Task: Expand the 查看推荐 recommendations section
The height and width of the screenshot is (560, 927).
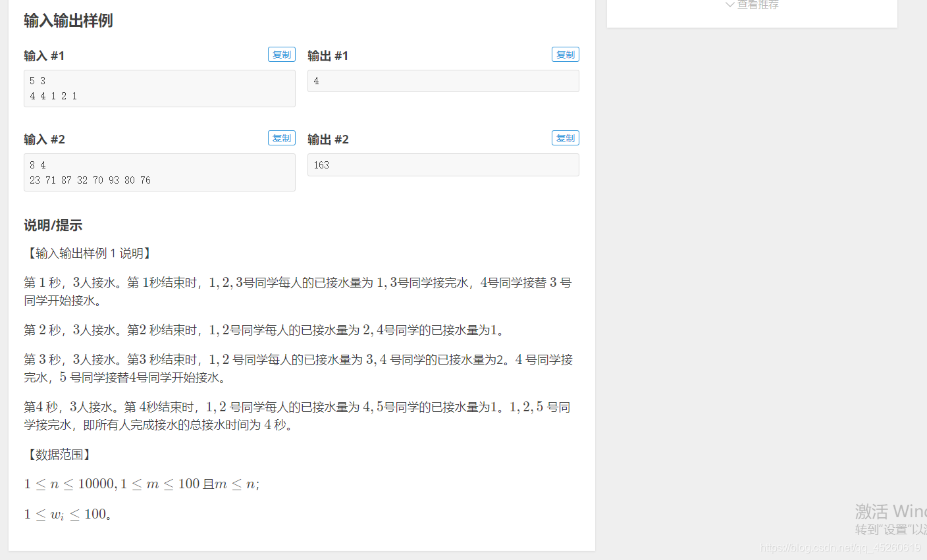Action: click(x=756, y=5)
